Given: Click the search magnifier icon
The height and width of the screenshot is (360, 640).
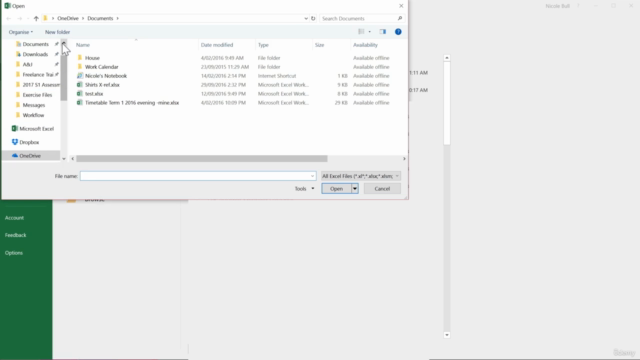Looking at the screenshot, I should point(400,18).
